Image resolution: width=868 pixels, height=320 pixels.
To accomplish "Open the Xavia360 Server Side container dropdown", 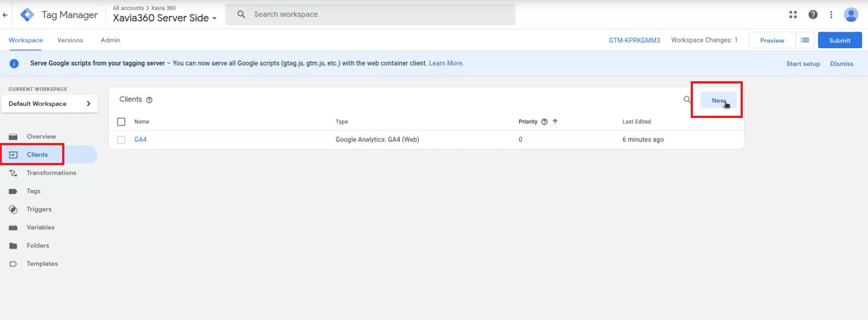I will [165, 18].
